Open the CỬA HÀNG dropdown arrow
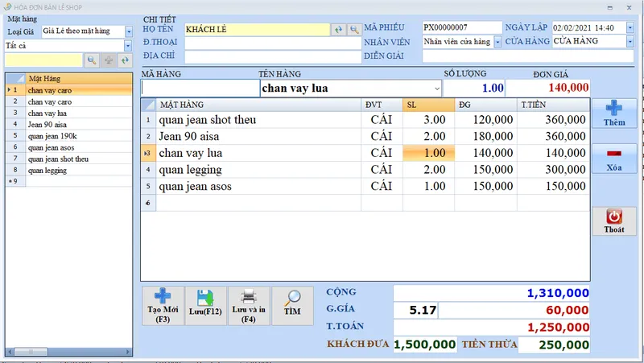 click(630, 41)
